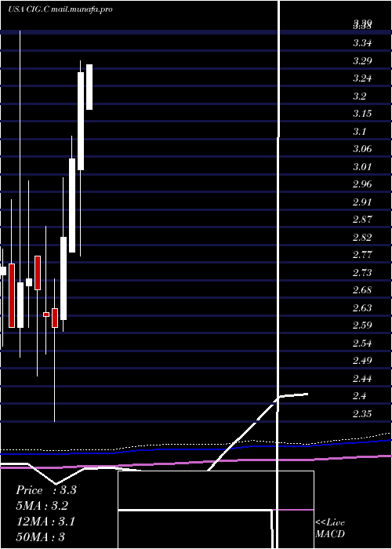Click the 3.06 price axis label
The image size is (392, 549).
click(x=362, y=149)
